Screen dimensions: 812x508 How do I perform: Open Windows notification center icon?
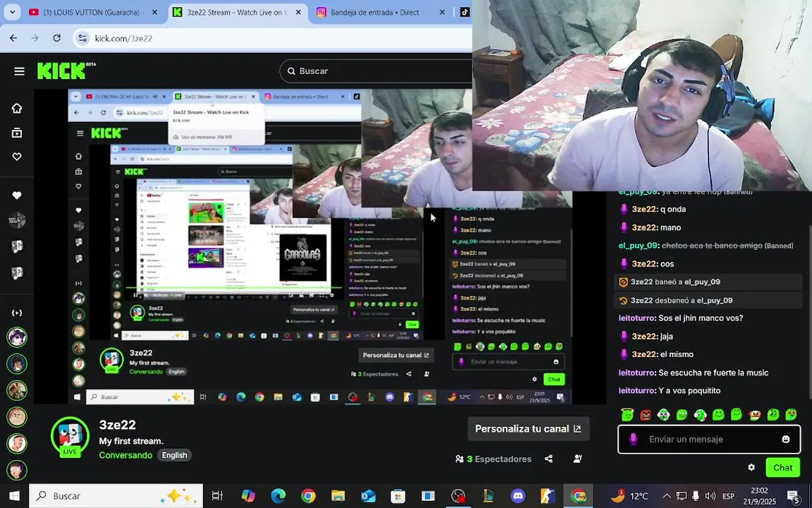click(x=794, y=496)
